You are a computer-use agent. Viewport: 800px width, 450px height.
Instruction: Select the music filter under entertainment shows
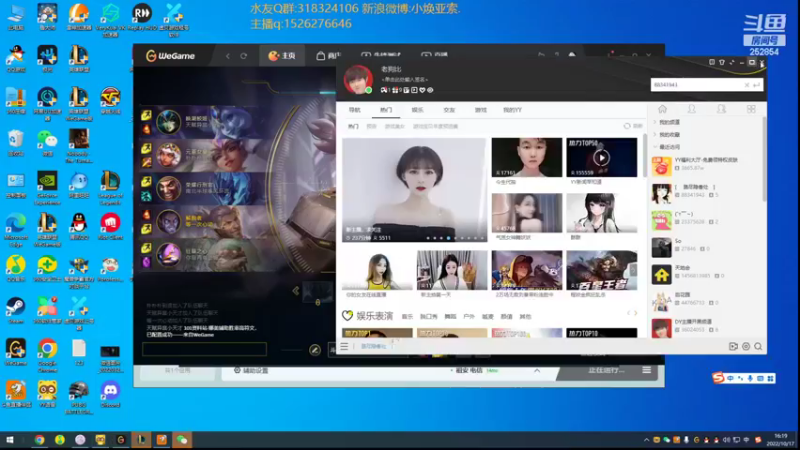click(407, 317)
